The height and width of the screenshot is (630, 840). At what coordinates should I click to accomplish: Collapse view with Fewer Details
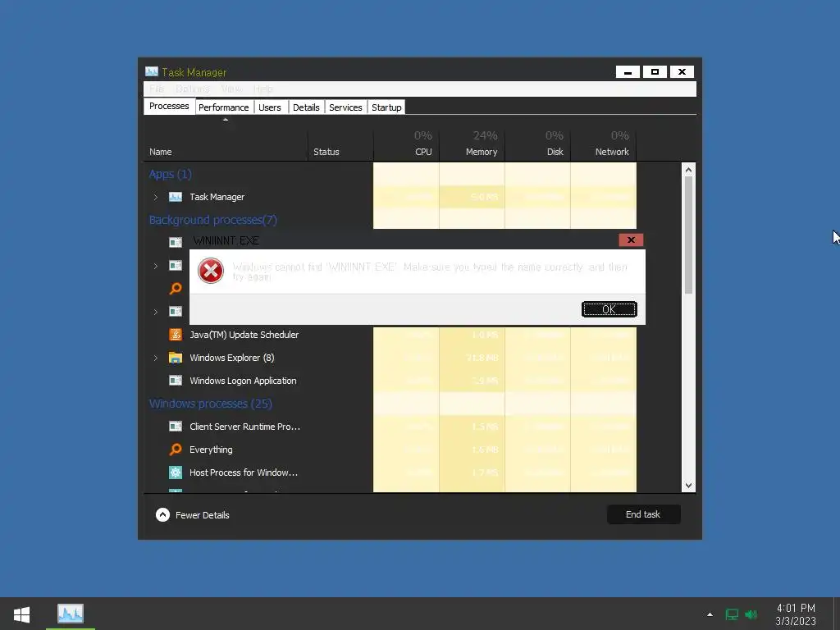coord(192,515)
